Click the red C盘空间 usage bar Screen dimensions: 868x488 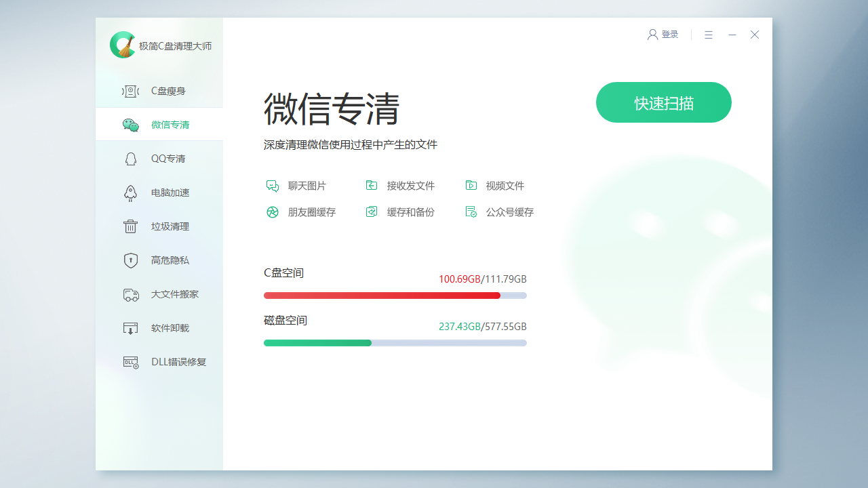[x=382, y=296]
